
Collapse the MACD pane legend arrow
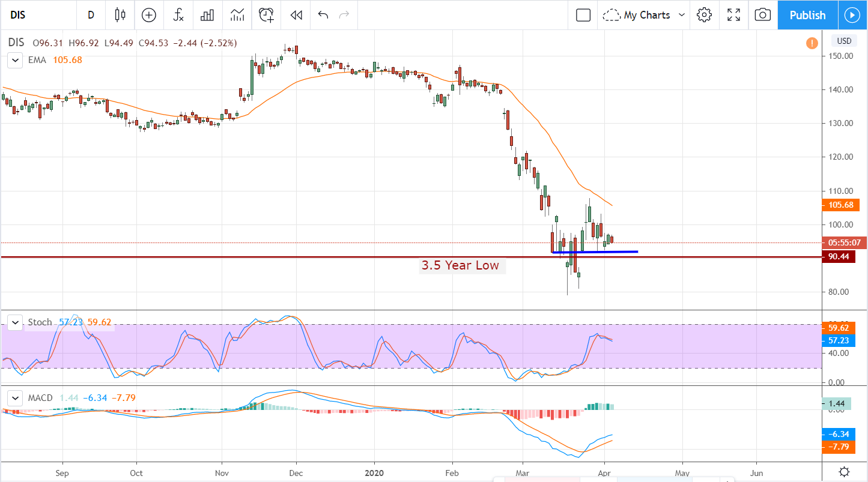(x=14, y=398)
